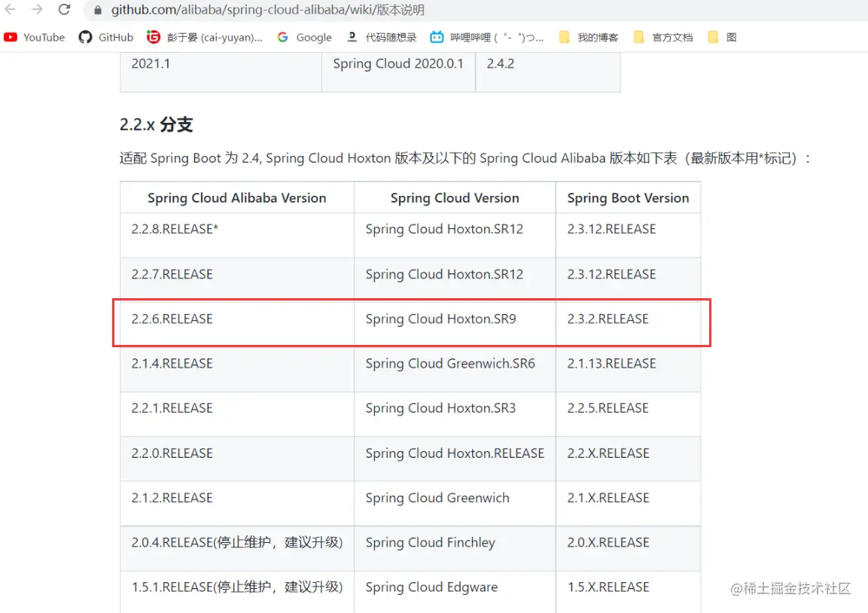Open the 哔哩哔哩 bookmark

tap(487, 37)
